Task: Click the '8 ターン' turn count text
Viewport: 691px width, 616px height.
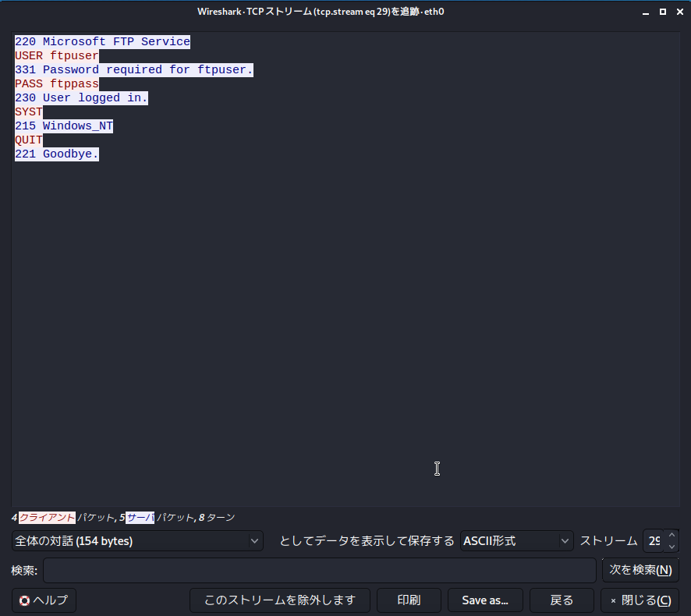Action: pyautogui.click(x=217, y=517)
